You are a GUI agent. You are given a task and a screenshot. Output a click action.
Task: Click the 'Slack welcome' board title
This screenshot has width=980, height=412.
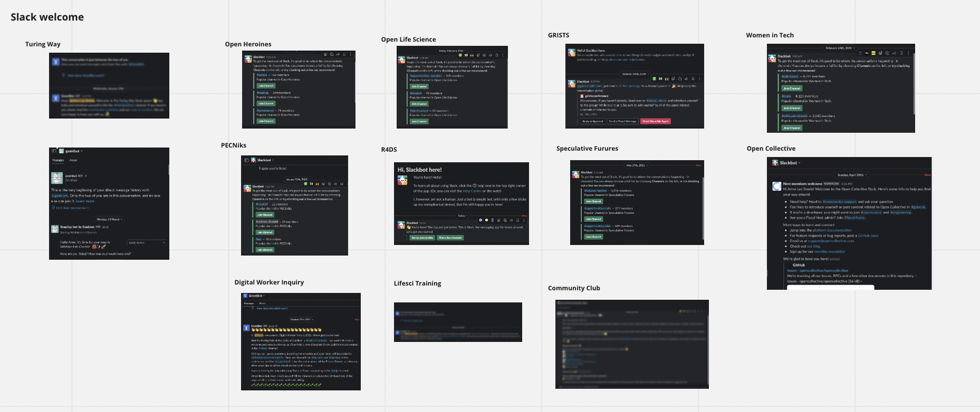tap(47, 17)
